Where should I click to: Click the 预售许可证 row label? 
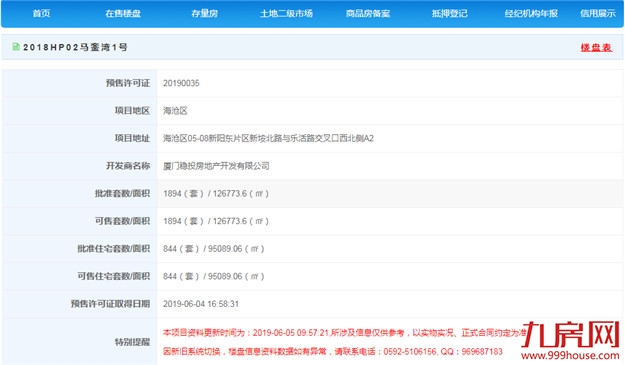[128, 83]
